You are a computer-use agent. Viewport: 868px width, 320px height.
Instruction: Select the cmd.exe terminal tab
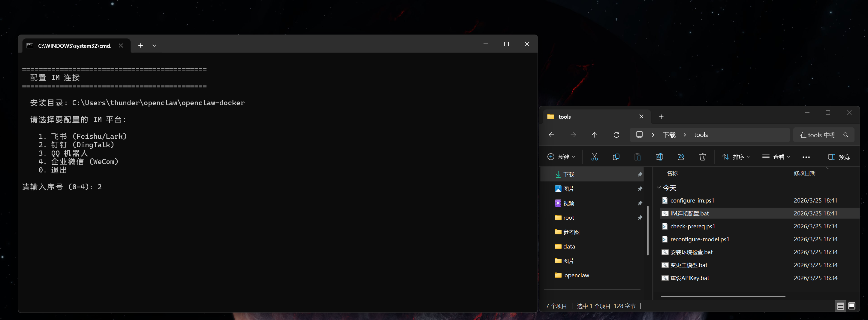74,46
